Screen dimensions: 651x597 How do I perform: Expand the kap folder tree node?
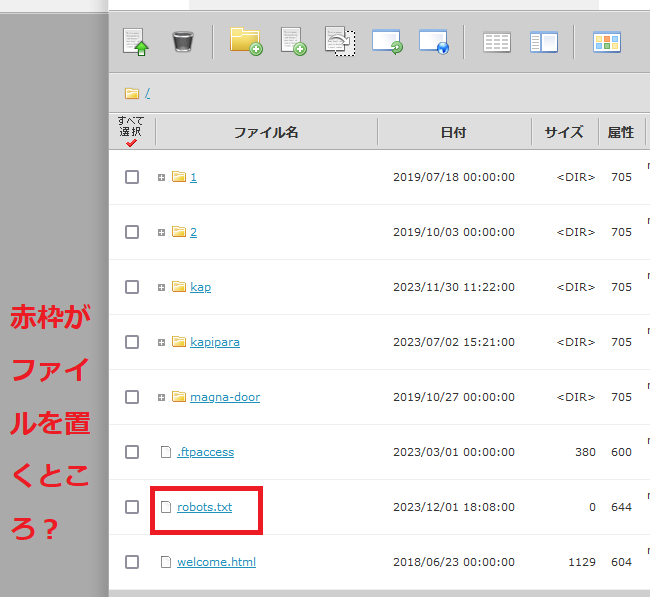tap(161, 287)
